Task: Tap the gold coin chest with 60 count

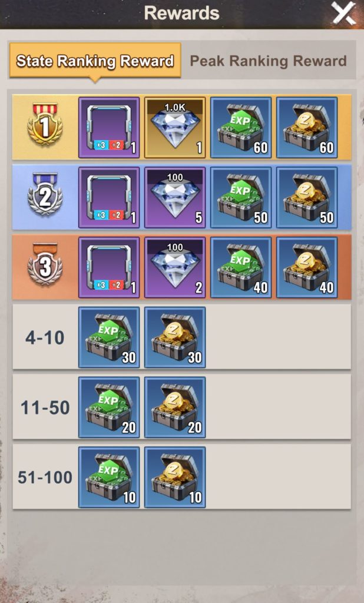Action: tap(307, 127)
